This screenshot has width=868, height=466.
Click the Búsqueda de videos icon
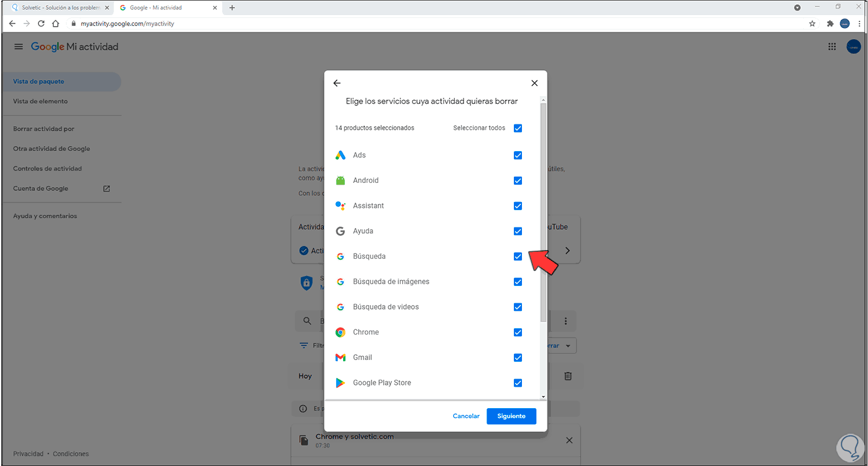pyautogui.click(x=341, y=307)
